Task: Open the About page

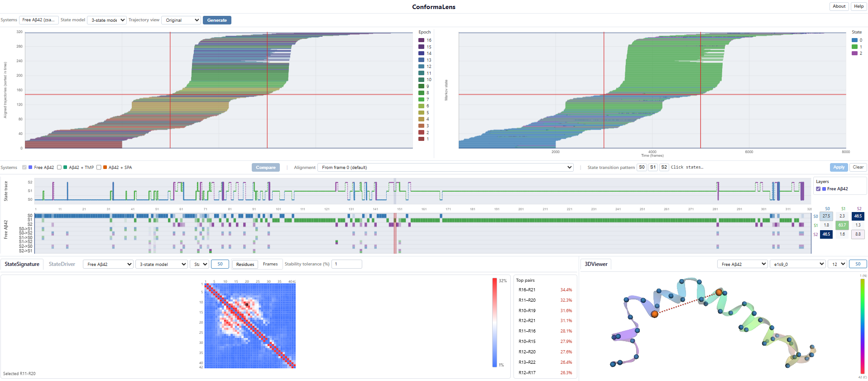Action: point(839,6)
